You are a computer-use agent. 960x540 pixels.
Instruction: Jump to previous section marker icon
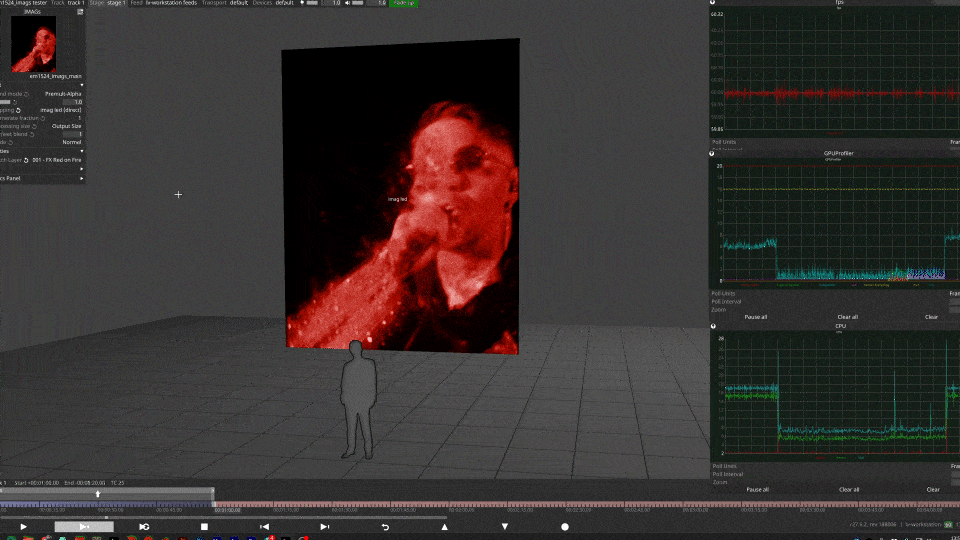point(264,527)
